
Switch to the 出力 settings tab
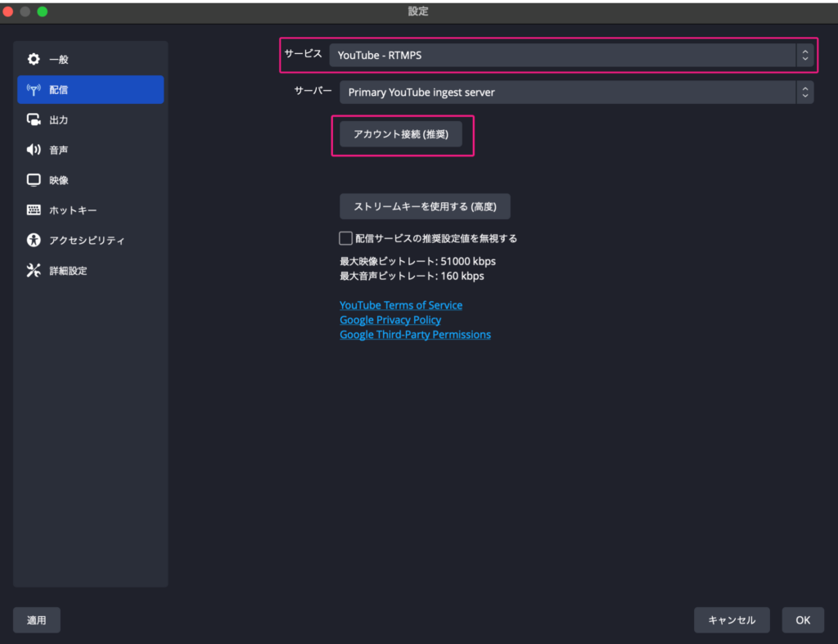90,119
